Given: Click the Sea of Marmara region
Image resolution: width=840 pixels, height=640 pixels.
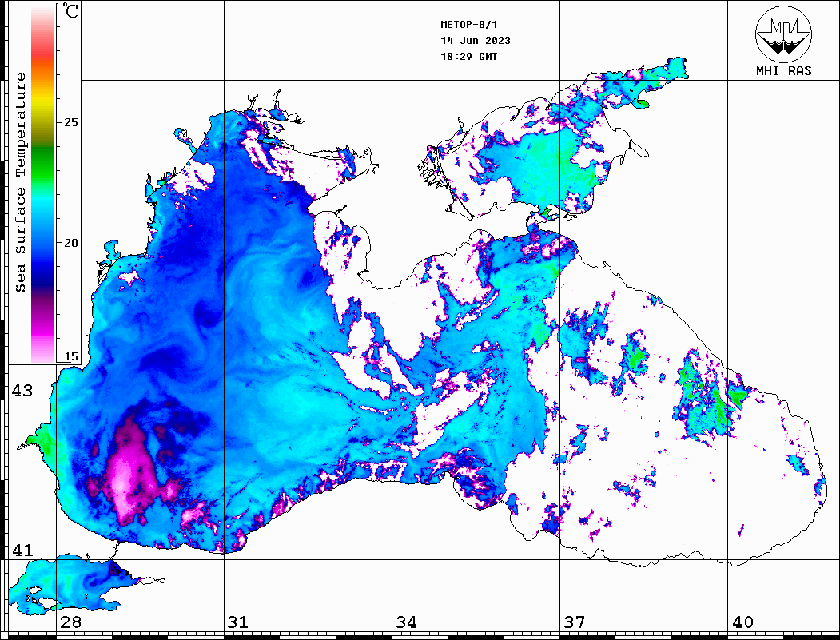Looking at the screenshot, I should (75, 584).
